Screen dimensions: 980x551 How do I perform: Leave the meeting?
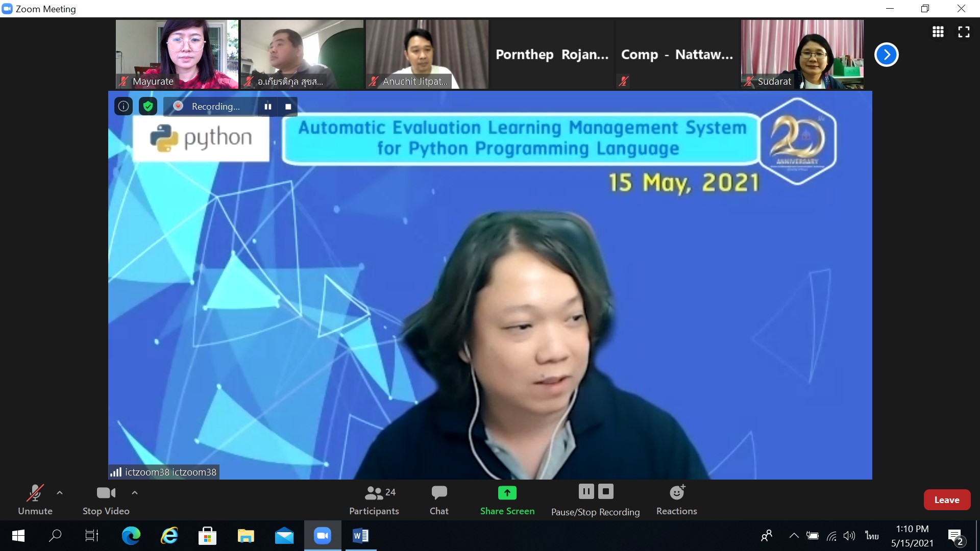[x=947, y=500]
